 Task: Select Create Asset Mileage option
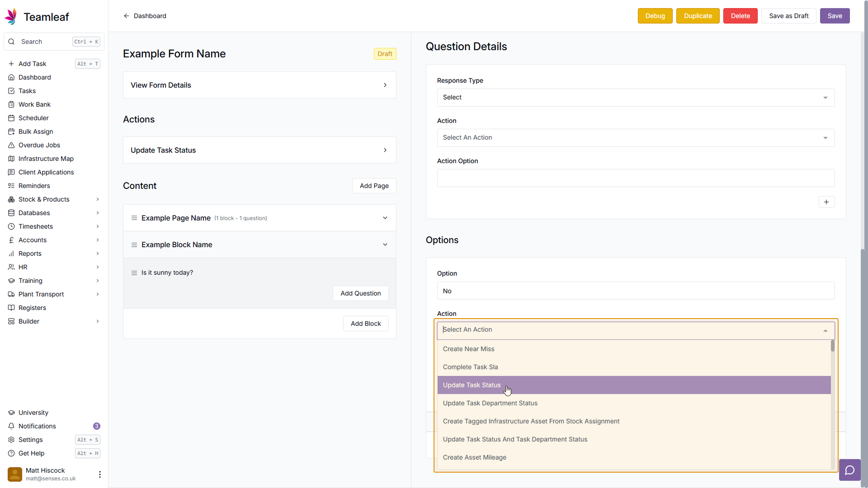pyautogui.click(x=474, y=457)
